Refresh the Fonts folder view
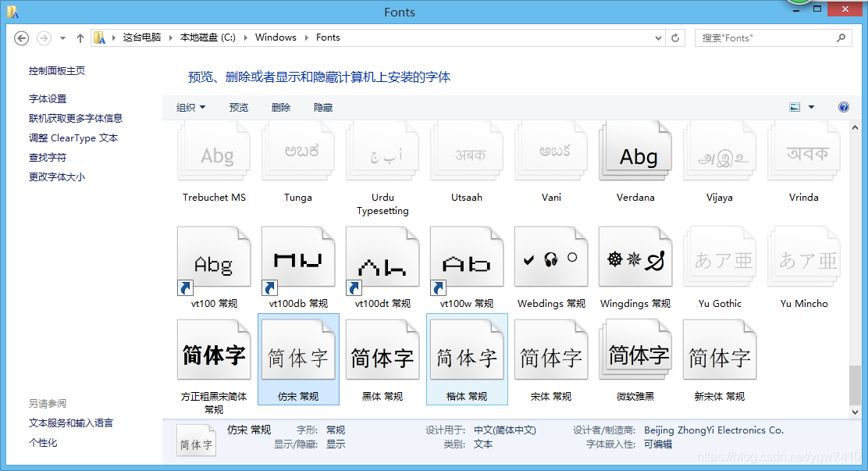Viewport: 868px width, 471px height. [x=675, y=37]
